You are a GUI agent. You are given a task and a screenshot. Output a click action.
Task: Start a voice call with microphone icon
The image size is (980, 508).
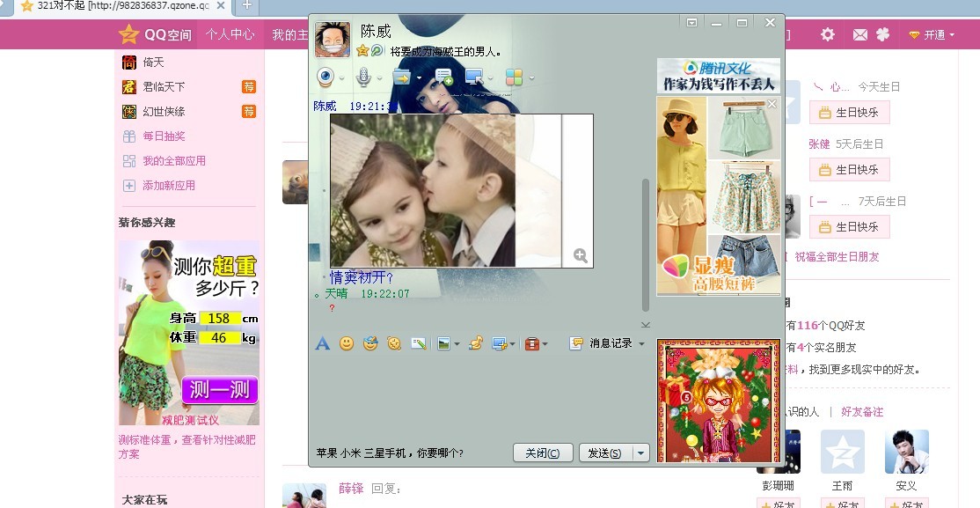363,77
